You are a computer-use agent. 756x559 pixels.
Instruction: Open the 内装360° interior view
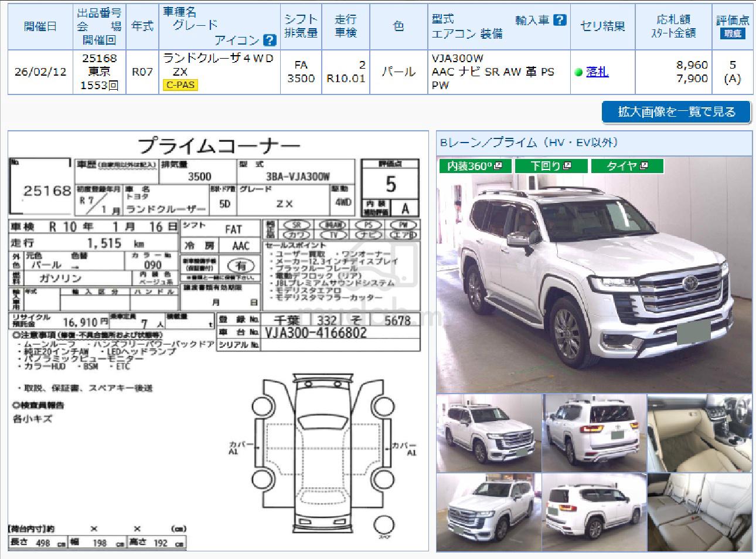(x=475, y=166)
